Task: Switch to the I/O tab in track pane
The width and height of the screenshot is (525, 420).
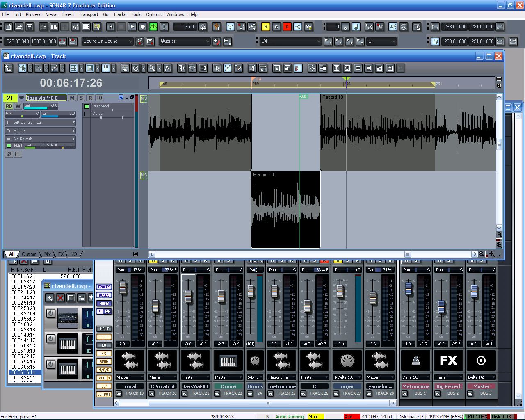Action: (74, 254)
